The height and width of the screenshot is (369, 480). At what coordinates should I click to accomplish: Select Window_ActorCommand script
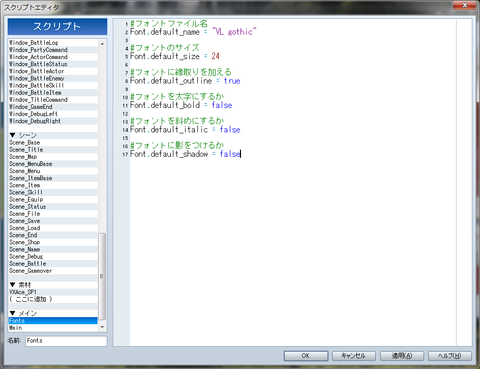pos(53,57)
